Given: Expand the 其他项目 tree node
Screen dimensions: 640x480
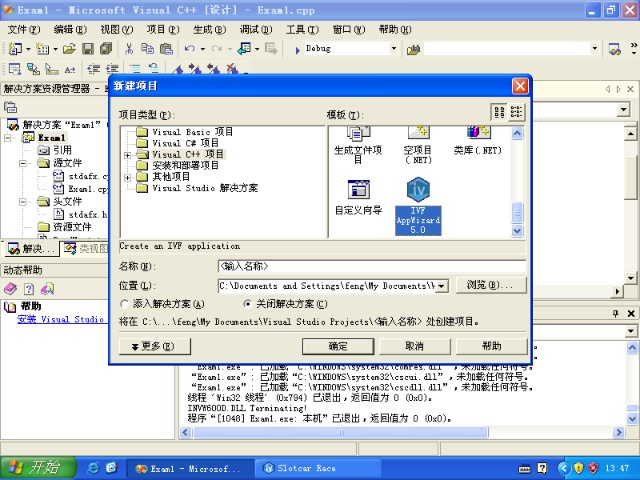Looking at the screenshot, I should (128, 178).
